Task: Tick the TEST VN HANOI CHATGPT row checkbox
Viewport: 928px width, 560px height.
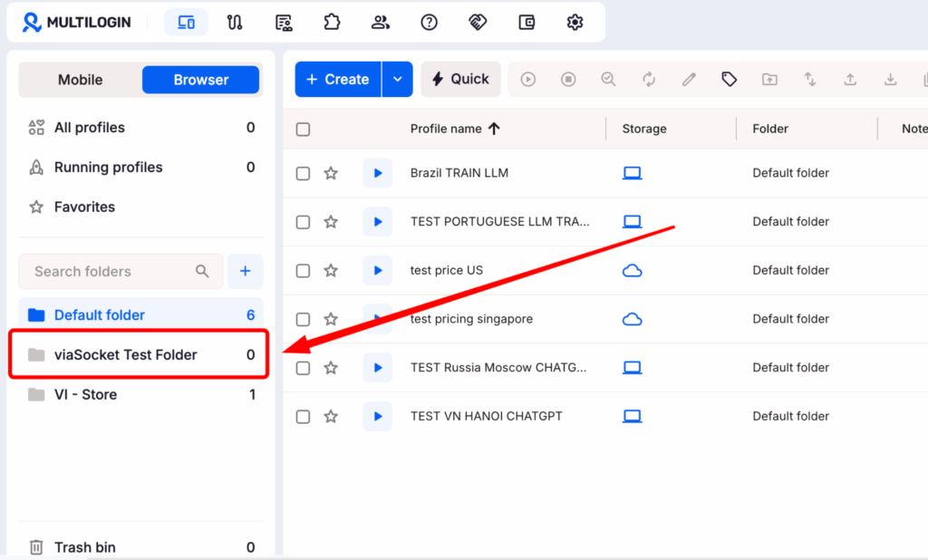Action: tap(303, 416)
